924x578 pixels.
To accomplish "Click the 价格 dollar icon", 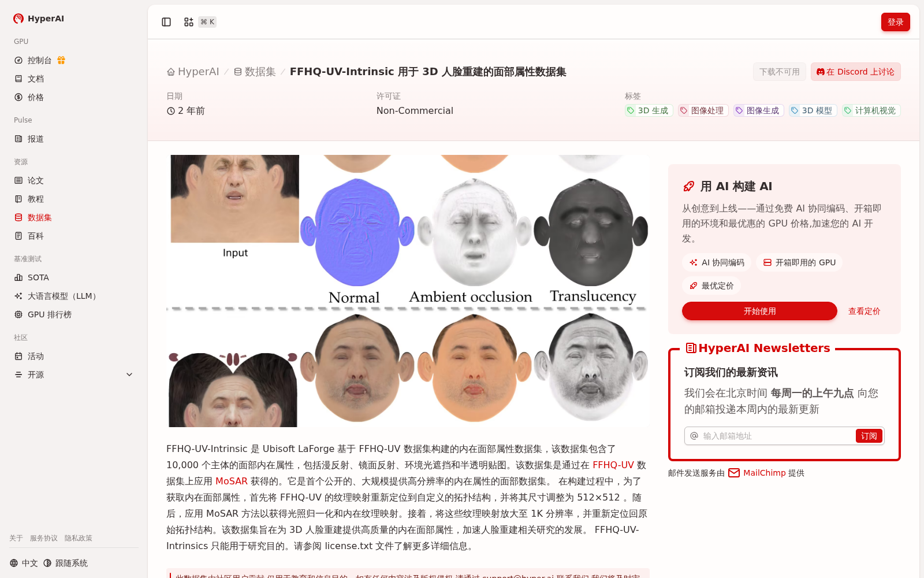I will [x=18, y=97].
